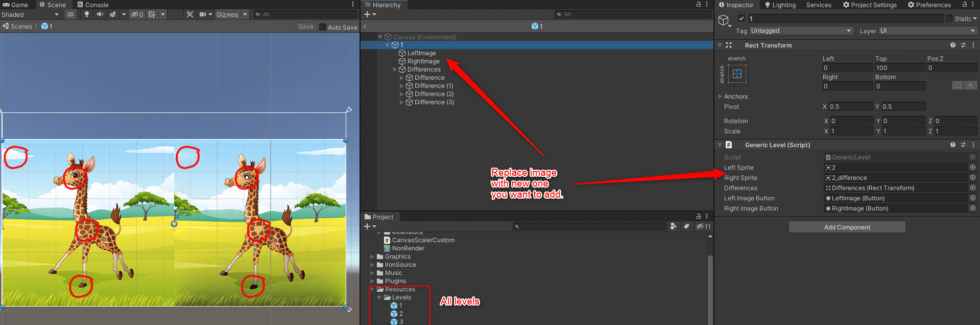
Task: Open Generic Level presets icon
Action: (963, 145)
